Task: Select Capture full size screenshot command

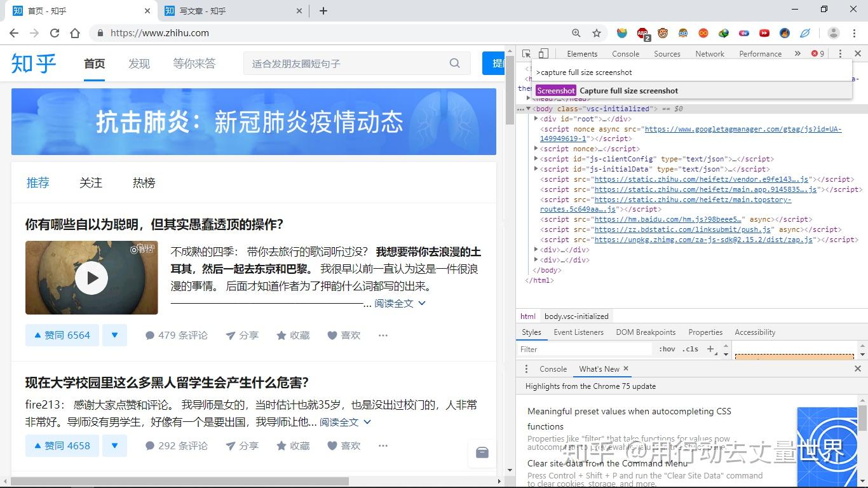Action: tap(691, 91)
